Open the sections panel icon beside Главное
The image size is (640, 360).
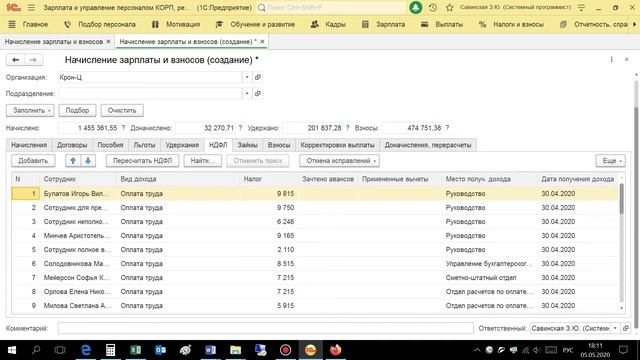coord(12,24)
